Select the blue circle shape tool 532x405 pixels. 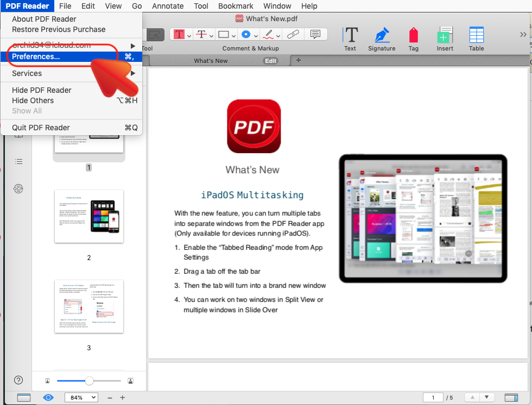point(246,35)
